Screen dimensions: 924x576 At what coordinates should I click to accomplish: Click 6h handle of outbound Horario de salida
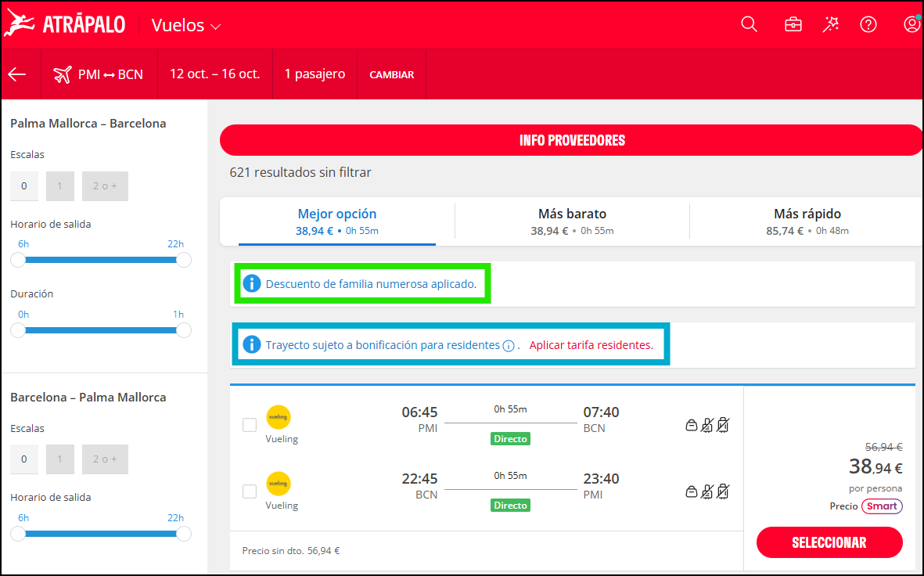18,260
